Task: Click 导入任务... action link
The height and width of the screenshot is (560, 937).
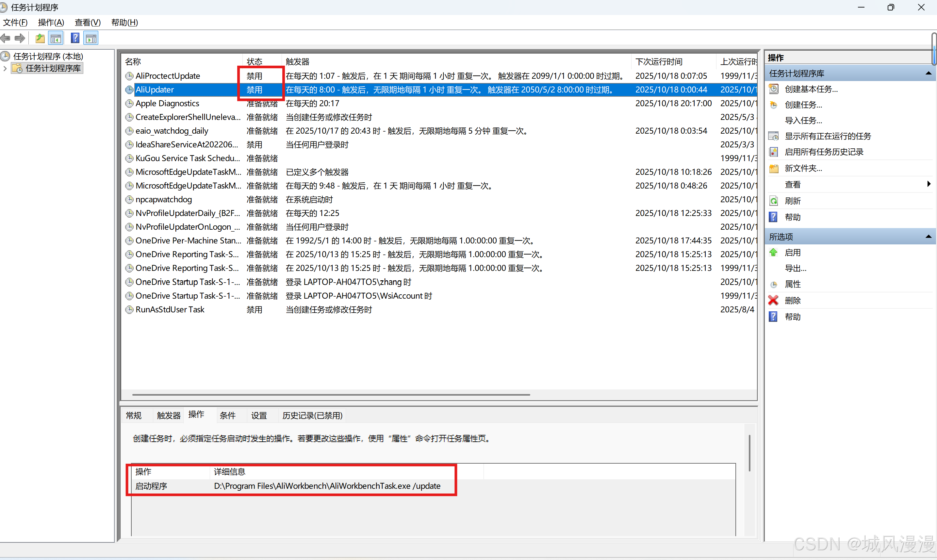Action: click(803, 120)
